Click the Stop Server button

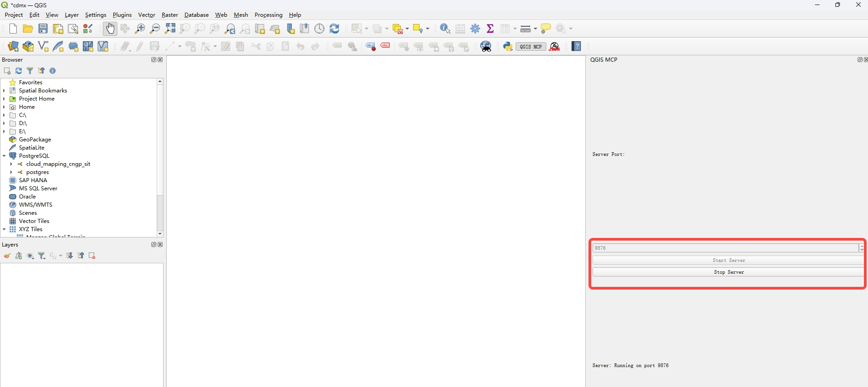728,272
